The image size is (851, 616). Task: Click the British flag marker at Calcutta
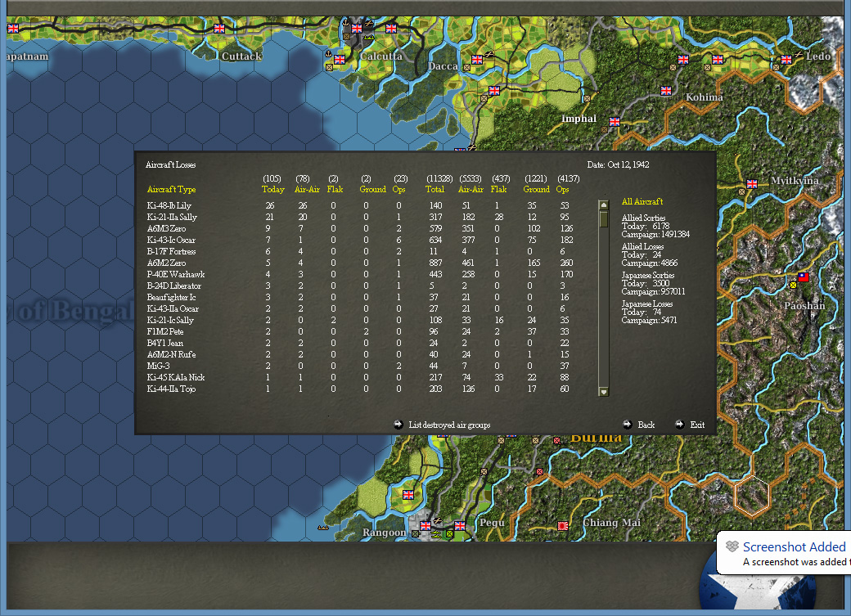356,29
